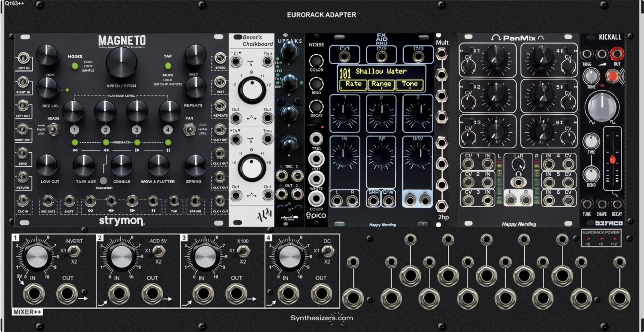Flip the Magneto HEADS toggle switch
The height and width of the screenshot is (332, 644).
point(54,129)
